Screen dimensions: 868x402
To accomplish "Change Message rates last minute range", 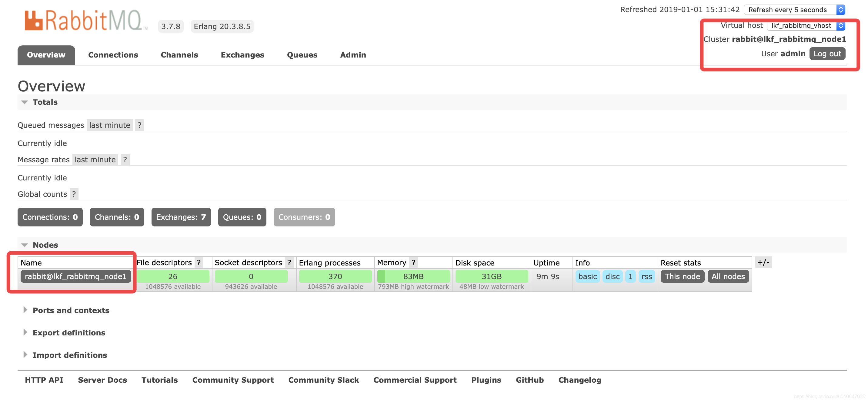I will 95,160.
